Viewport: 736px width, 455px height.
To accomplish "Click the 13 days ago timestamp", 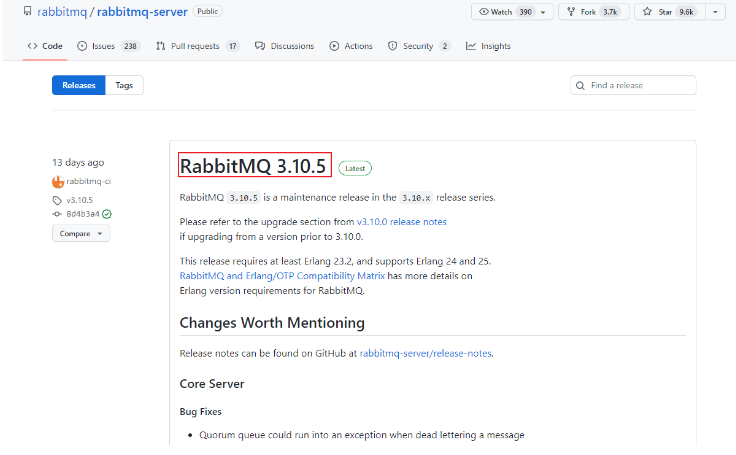I will point(78,162).
